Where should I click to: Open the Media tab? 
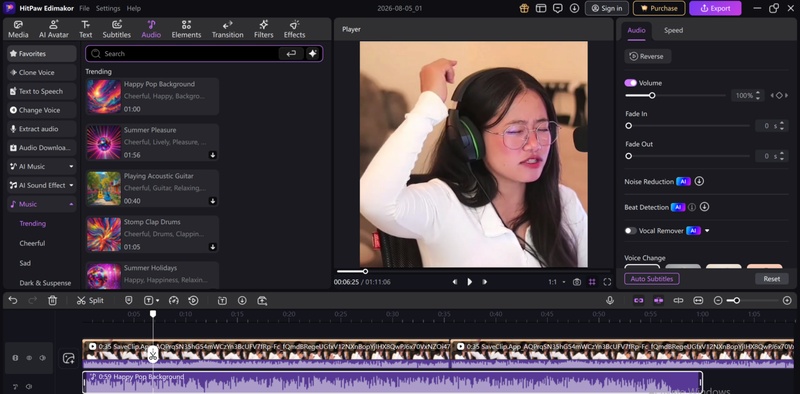(18, 29)
